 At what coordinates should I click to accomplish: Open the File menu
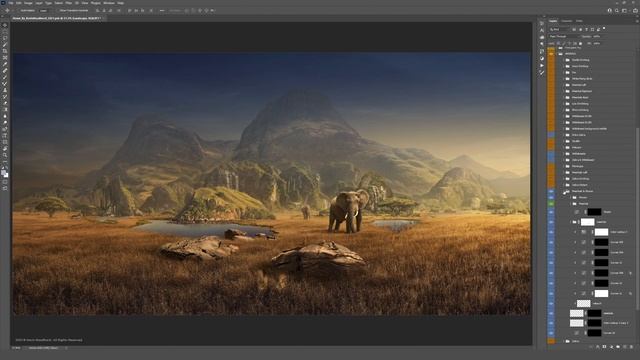[x=11, y=3]
